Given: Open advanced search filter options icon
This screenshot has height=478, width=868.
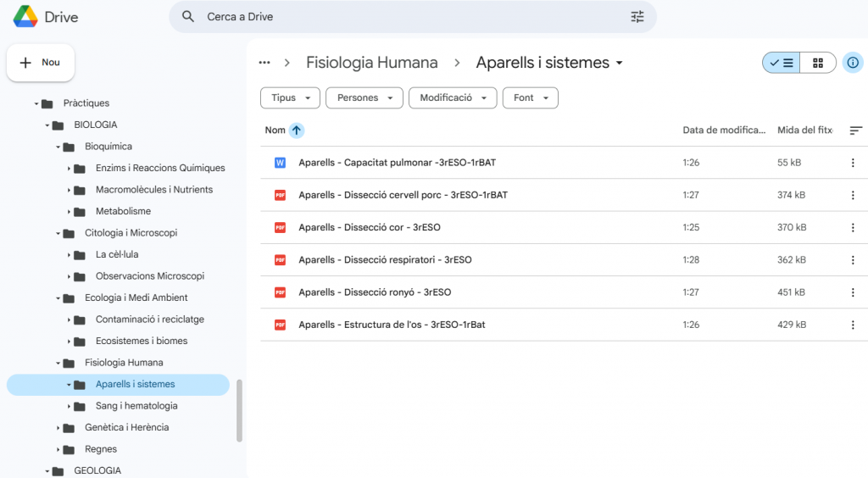Looking at the screenshot, I should 637,17.
